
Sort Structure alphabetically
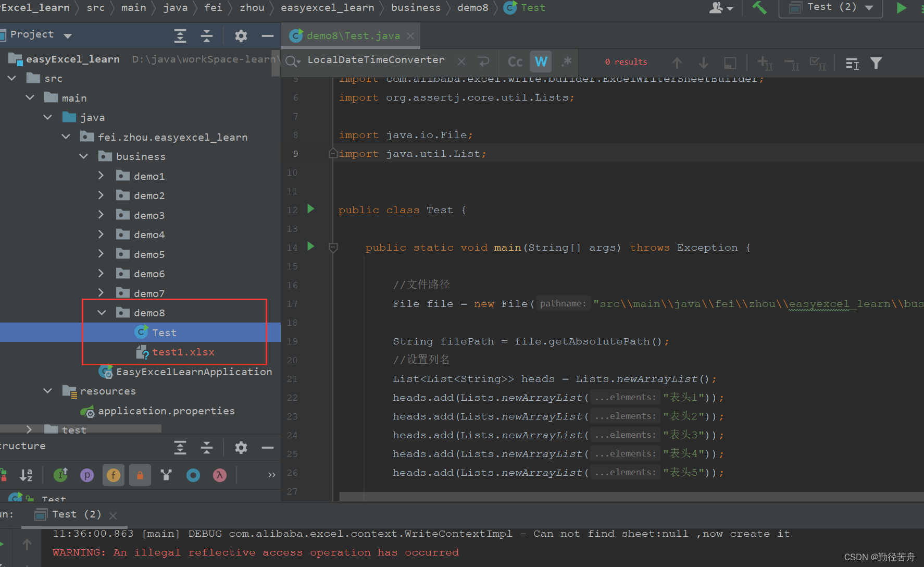click(x=26, y=475)
